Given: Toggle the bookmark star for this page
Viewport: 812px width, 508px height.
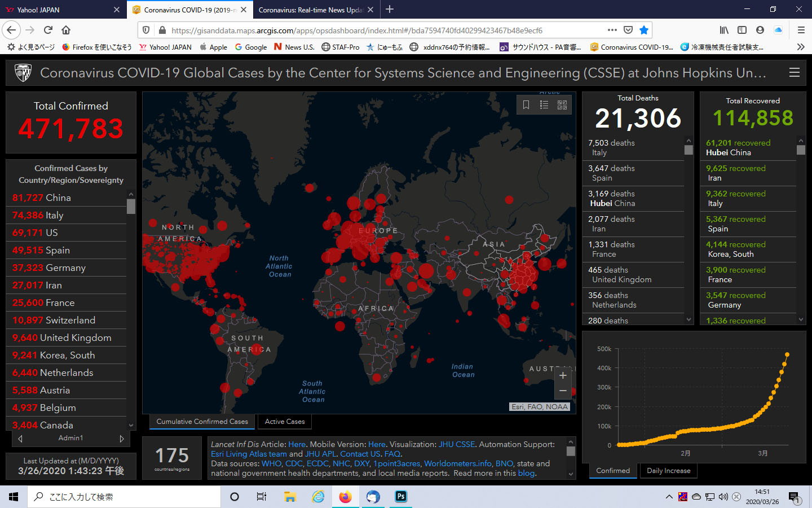Looking at the screenshot, I should click(644, 30).
